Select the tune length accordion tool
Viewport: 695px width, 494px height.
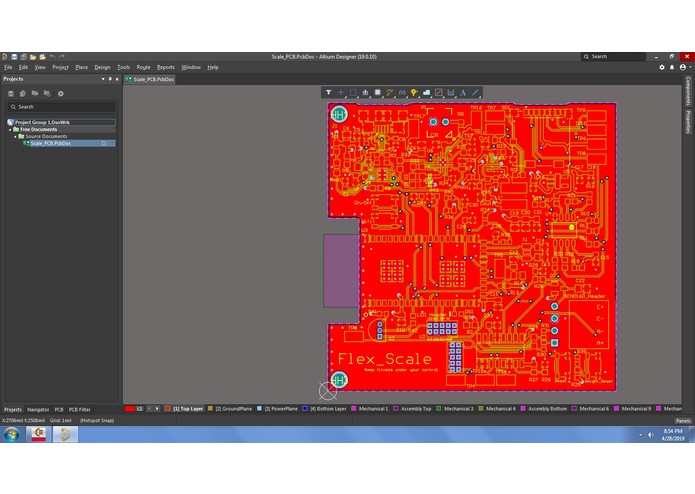(402, 93)
